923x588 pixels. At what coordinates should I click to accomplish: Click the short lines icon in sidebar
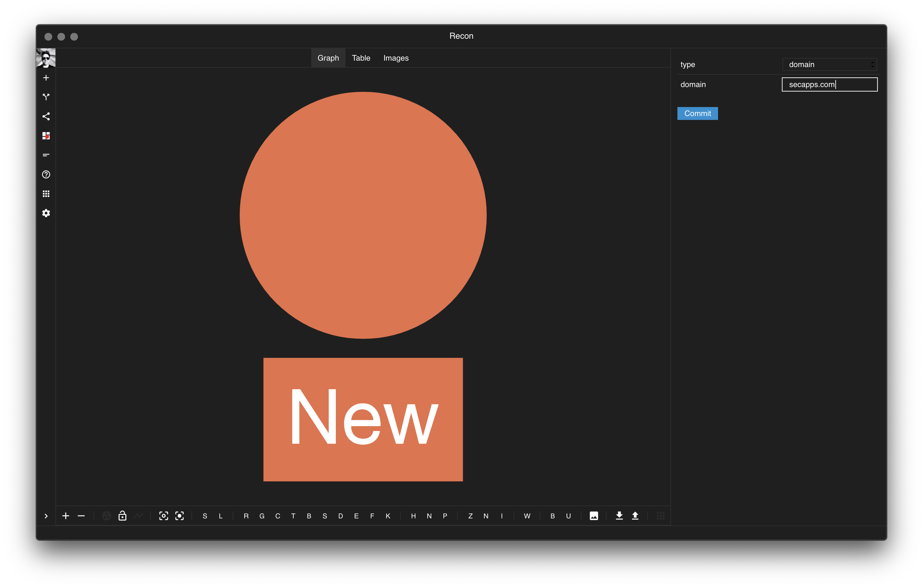(x=46, y=155)
